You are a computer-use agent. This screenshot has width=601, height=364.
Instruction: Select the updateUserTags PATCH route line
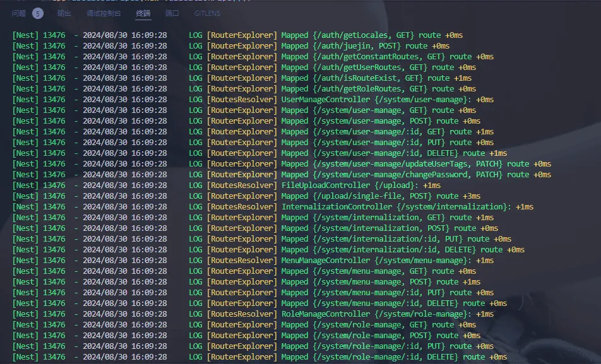click(282, 164)
